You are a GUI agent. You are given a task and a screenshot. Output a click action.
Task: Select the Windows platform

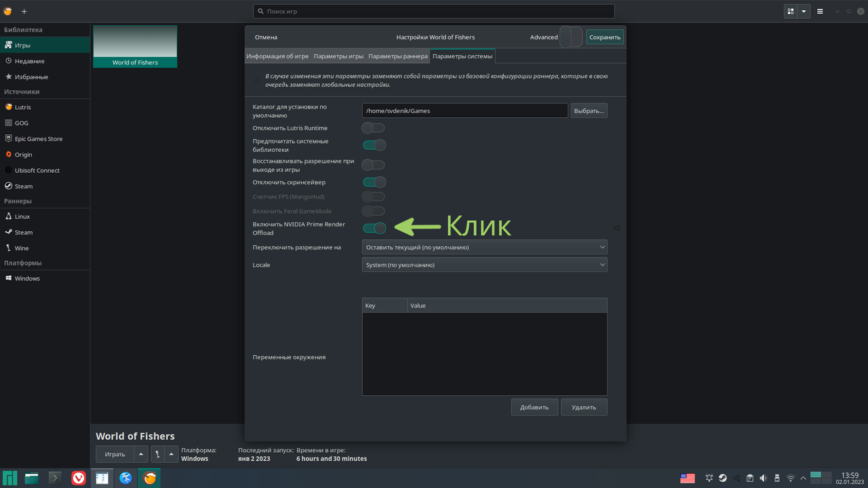point(45,279)
